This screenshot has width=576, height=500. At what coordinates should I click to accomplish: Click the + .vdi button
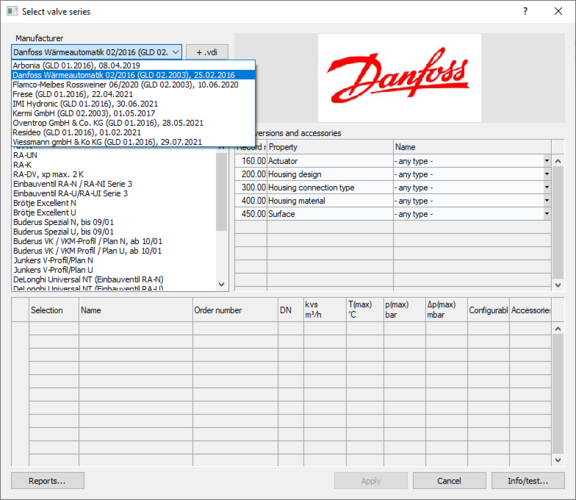pos(207,52)
